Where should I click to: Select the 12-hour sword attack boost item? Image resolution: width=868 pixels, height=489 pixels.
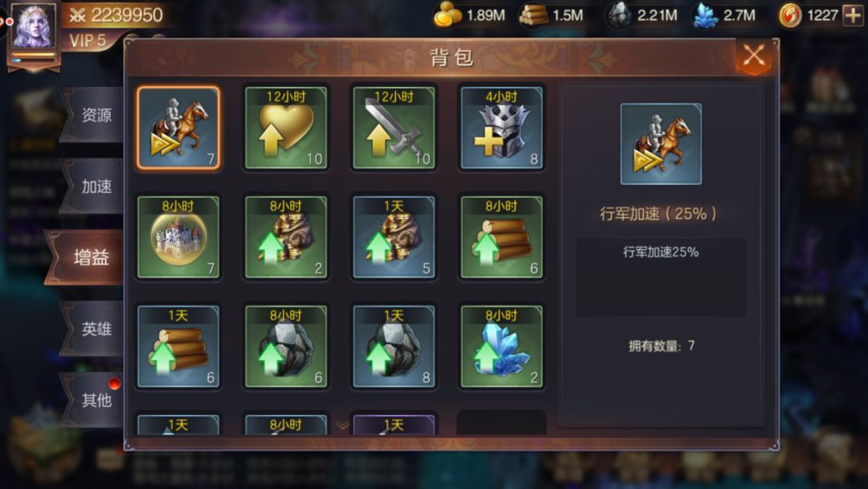coord(394,128)
